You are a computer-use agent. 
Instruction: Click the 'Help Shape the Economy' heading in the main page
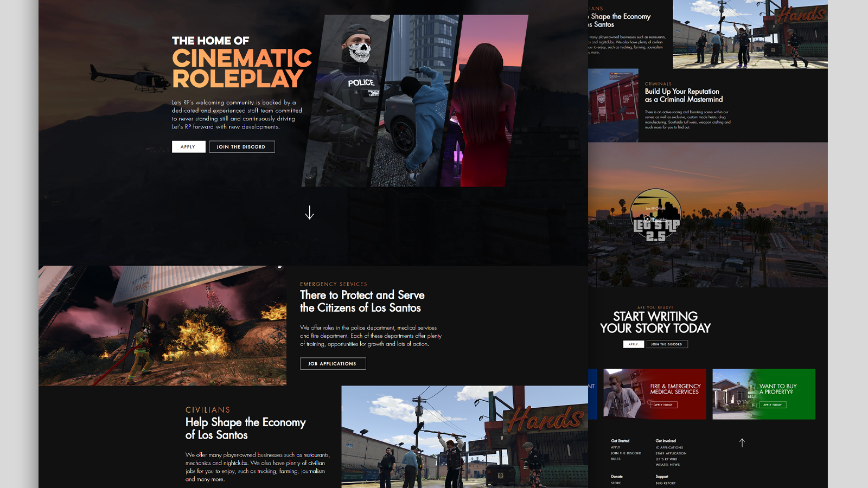tap(246, 428)
